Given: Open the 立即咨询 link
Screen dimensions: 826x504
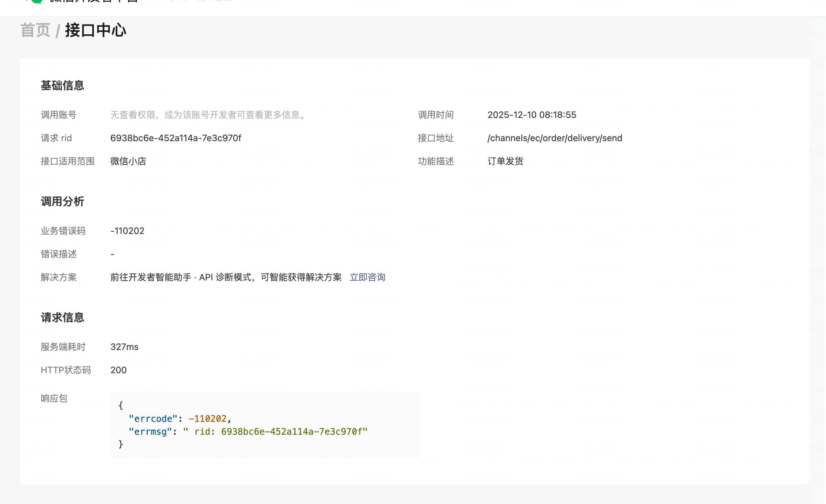Looking at the screenshot, I should (368, 277).
